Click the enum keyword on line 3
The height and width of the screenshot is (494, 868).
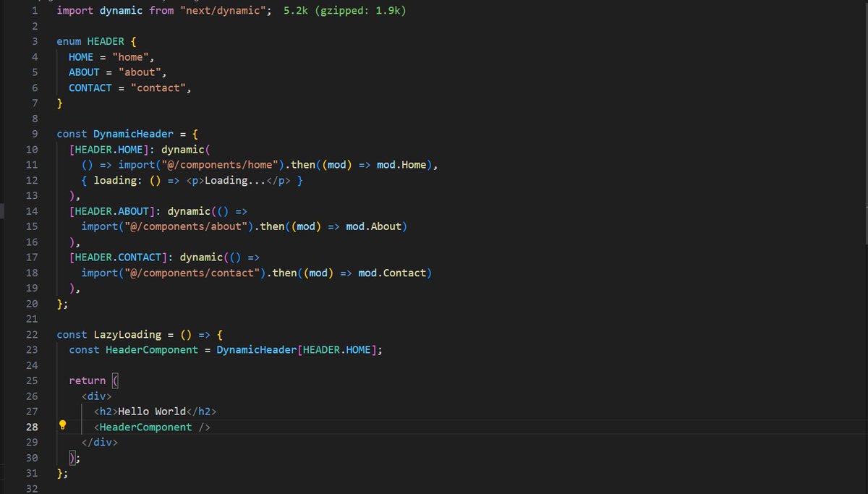click(69, 41)
